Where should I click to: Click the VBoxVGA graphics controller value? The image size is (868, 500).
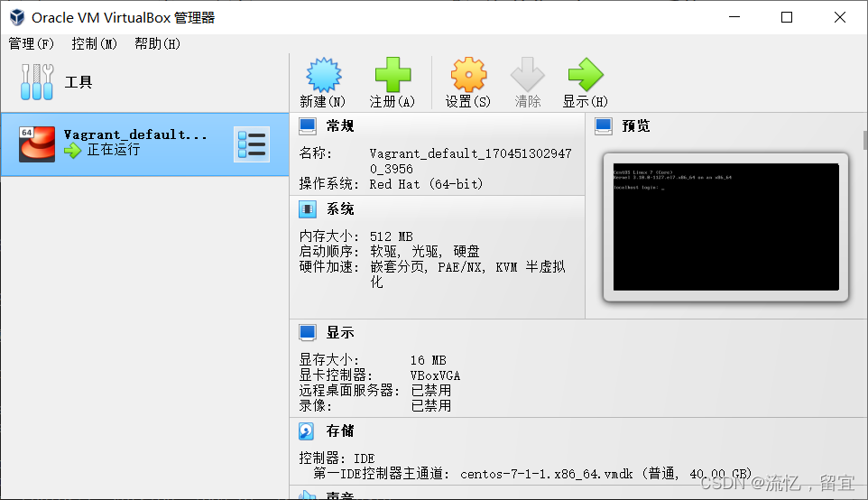click(x=435, y=376)
